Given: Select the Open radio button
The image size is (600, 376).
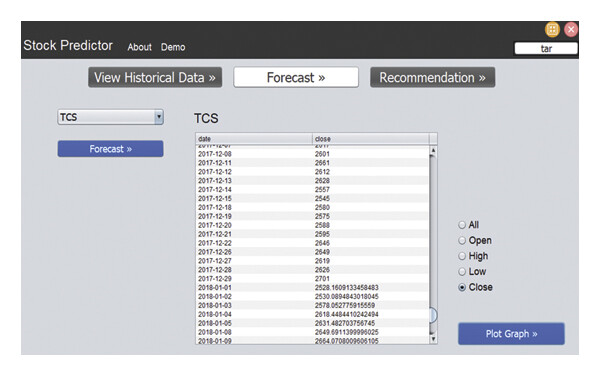Looking at the screenshot, I should point(462,241).
